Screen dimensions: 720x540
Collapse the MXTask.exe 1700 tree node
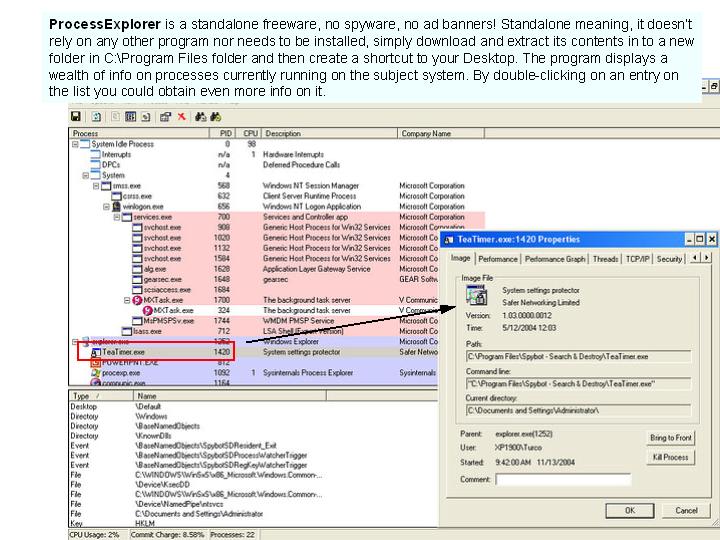tap(127, 300)
